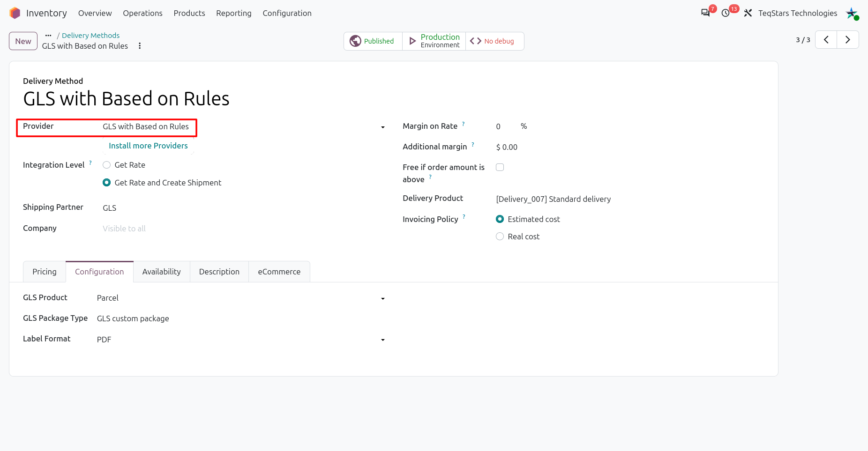The height and width of the screenshot is (451, 868).
Task: Edit the Margin on Rate value field
Action: [x=505, y=126]
